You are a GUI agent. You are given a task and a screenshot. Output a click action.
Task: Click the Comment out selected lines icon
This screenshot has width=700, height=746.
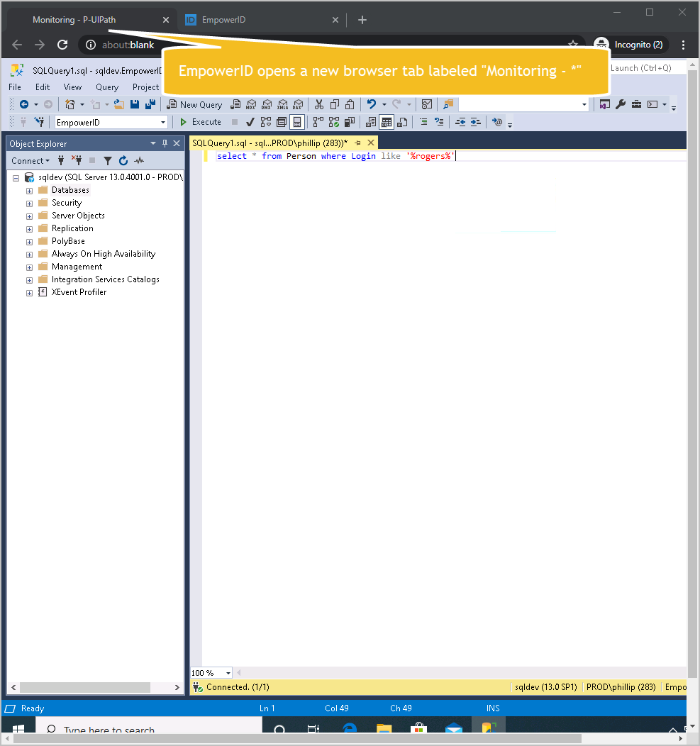425,121
